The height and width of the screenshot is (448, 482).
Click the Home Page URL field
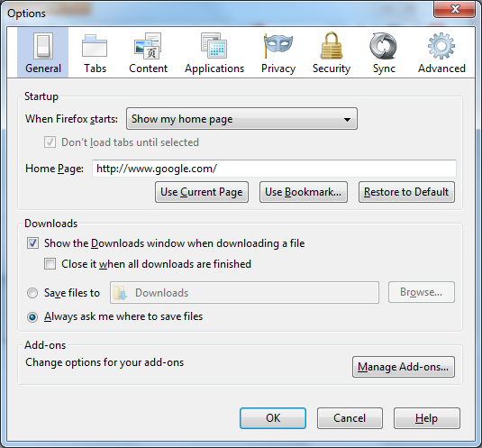point(274,169)
